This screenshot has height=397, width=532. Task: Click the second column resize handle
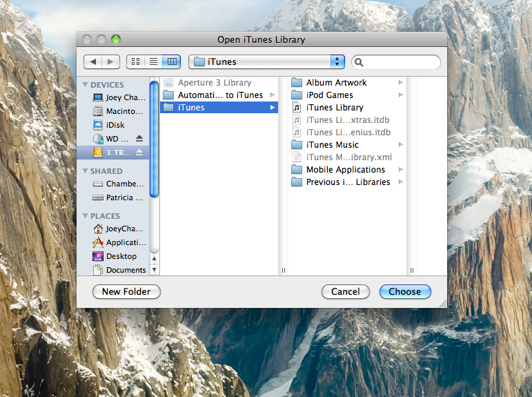pyautogui.click(x=411, y=271)
